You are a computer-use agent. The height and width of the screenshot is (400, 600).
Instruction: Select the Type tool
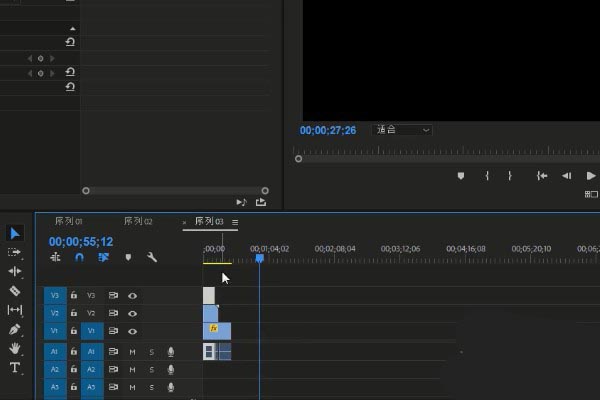15,368
